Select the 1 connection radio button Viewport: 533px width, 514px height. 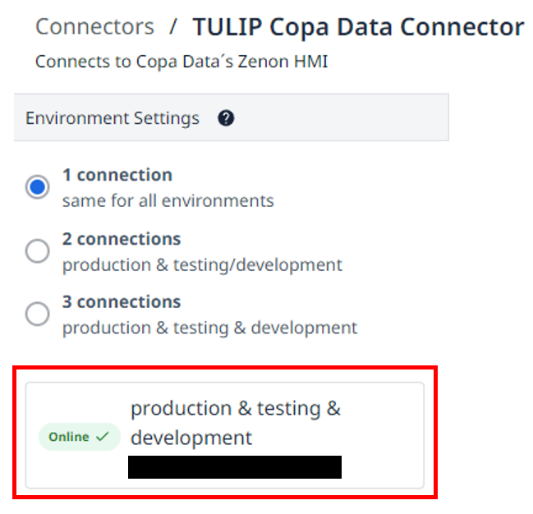(37, 187)
